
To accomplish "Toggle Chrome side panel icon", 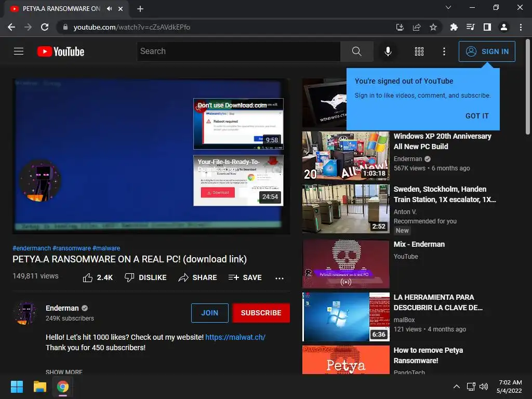I will pos(487,27).
